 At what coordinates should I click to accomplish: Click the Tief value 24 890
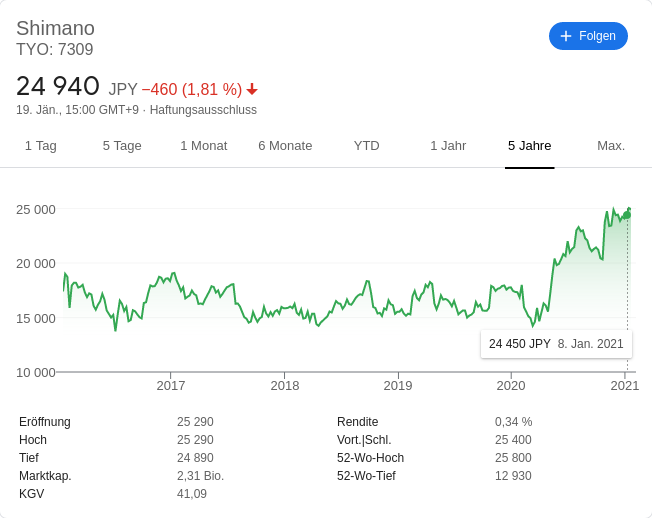coord(195,458)
